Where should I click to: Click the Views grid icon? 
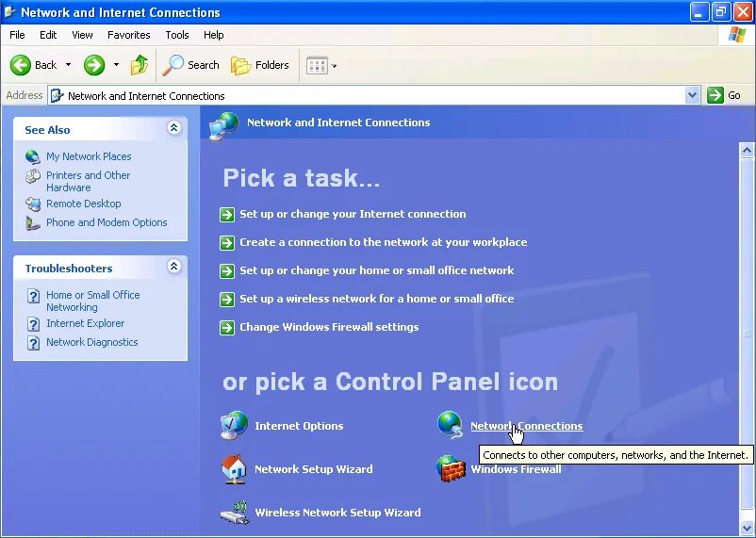[317, 66]
